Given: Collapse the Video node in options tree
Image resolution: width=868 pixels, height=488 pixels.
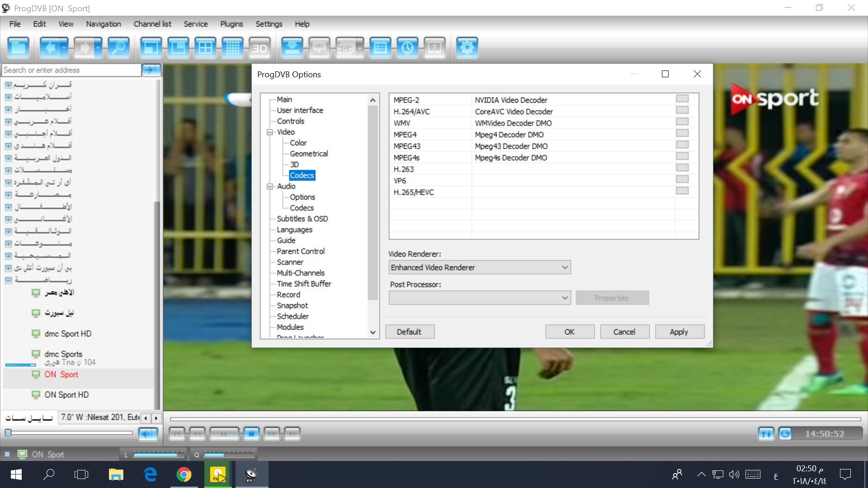Looking at the screenshot, I should 270,132.
